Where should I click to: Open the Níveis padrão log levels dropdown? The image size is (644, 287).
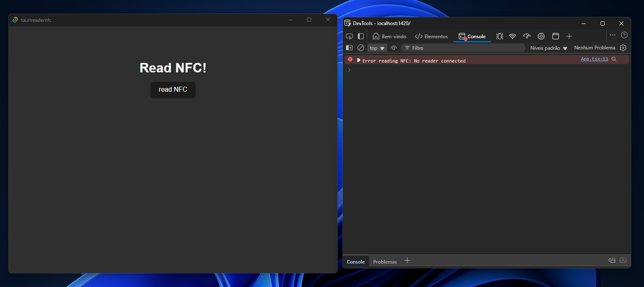tap(549, 48)
